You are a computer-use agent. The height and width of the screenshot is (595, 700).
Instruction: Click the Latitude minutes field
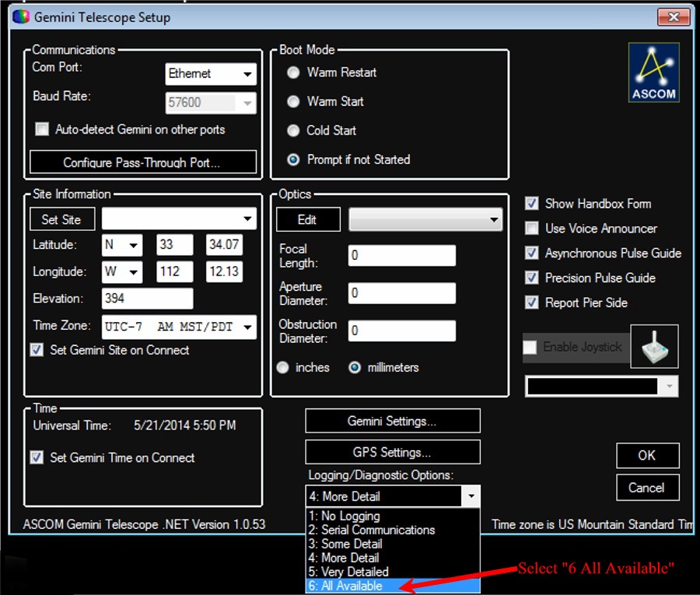224,244
